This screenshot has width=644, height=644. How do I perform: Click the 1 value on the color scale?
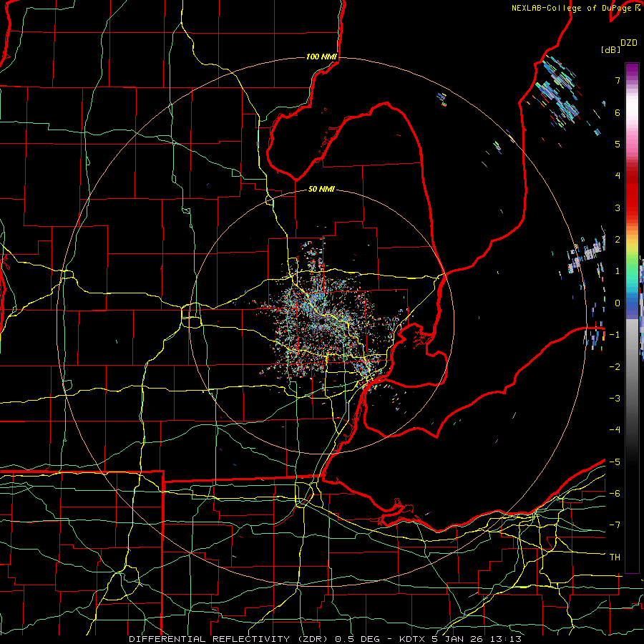618,271
